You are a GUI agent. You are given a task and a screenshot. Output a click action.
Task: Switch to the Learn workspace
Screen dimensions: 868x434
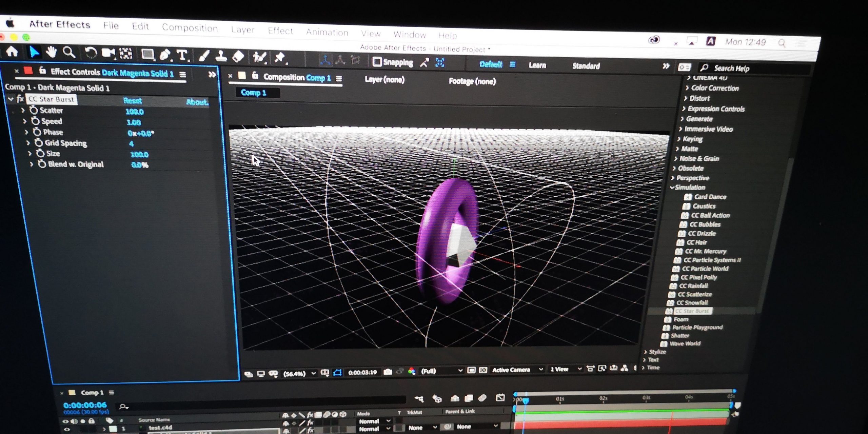coord(537,65)
